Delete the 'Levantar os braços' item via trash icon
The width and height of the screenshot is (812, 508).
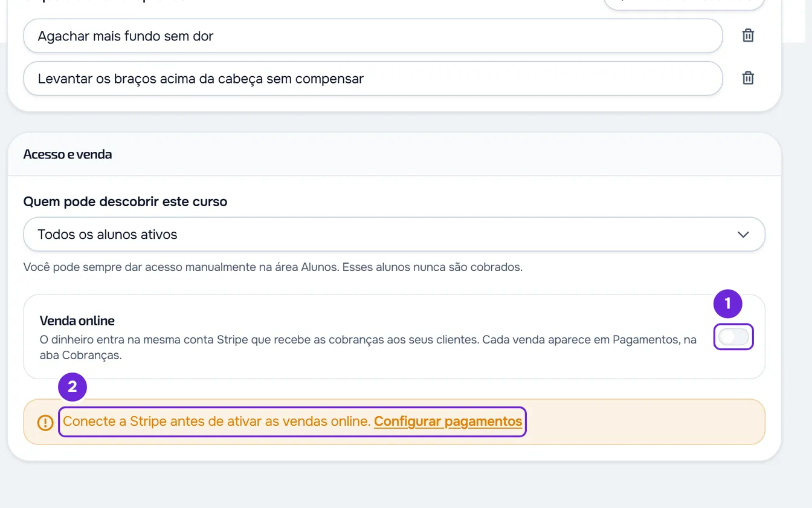748,78
